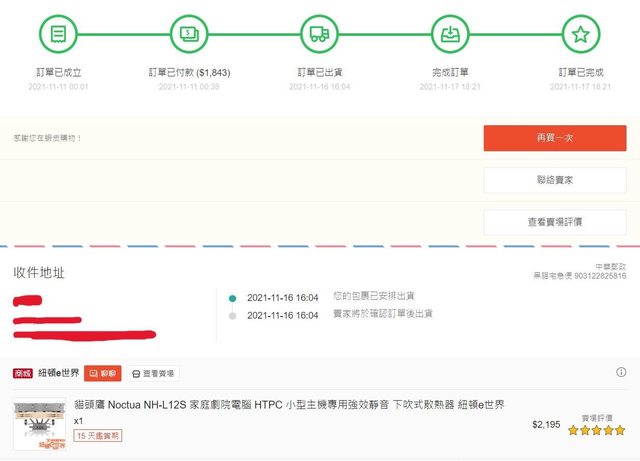The height and width of the screenshot is (461, 640).
Task: Click the 訂單已成立 step label
Action: pyautogui.click(x=58, y=72)
